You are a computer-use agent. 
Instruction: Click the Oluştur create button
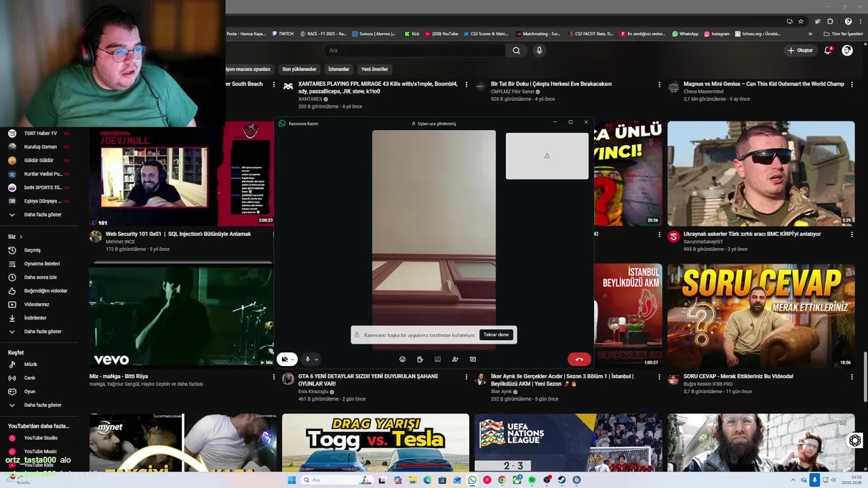800,50
